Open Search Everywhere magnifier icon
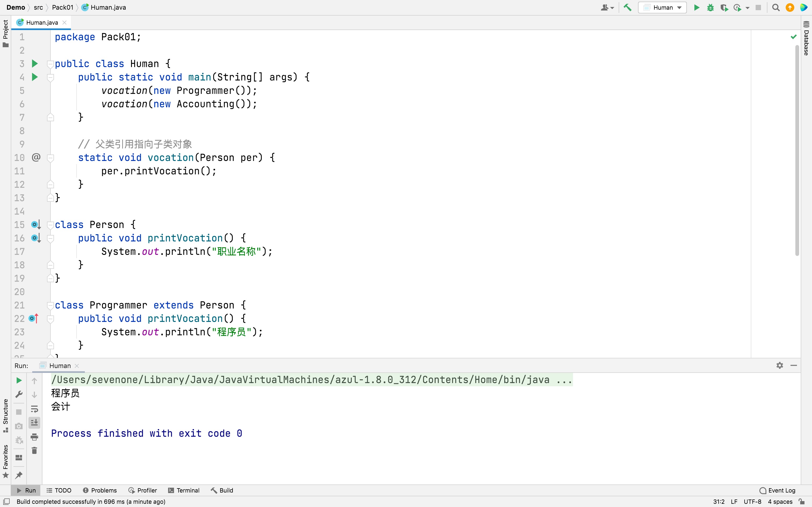This screenshot has height=507, width=812. (x=776, y=8)
